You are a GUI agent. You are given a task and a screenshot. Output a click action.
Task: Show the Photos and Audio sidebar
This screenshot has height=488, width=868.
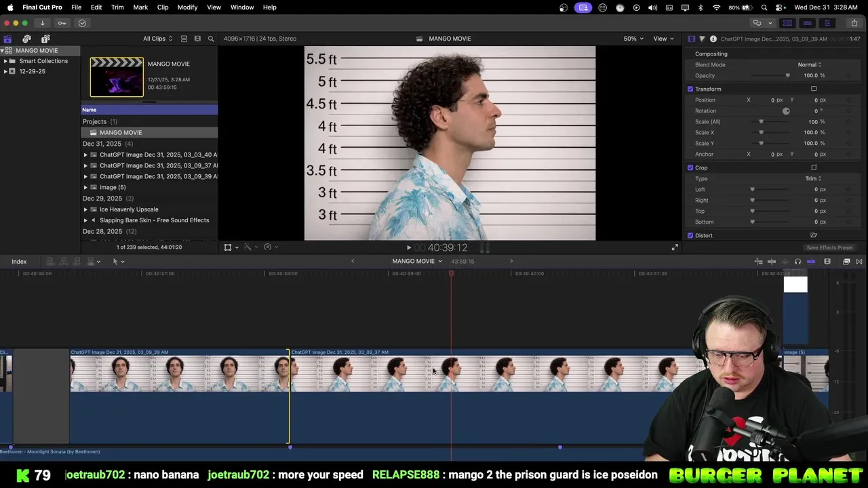point(26,39)
